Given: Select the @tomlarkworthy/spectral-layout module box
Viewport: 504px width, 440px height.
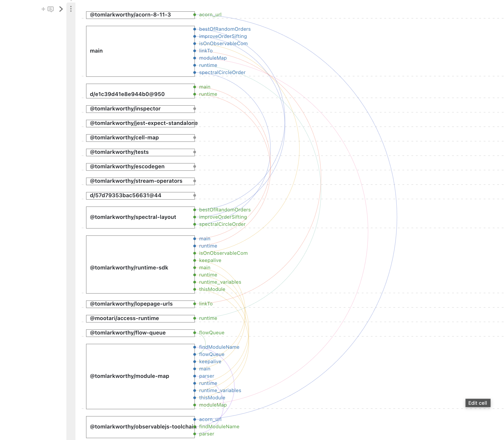Looking at the screenshot, I should click(x=140, y=217).
